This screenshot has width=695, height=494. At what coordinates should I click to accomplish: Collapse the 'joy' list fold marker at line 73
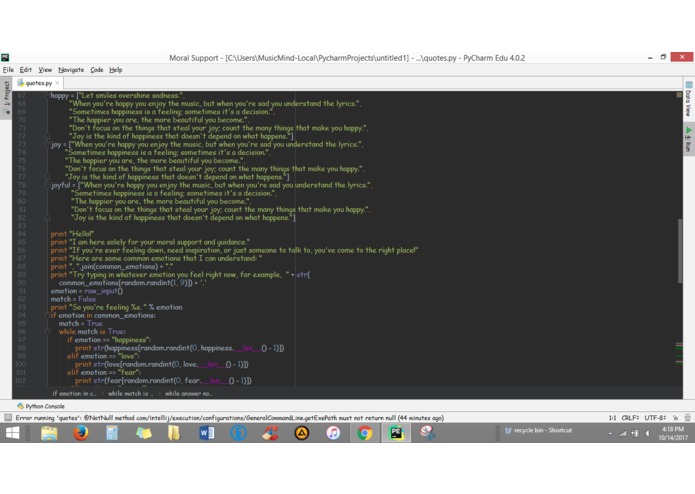(47, 144)
